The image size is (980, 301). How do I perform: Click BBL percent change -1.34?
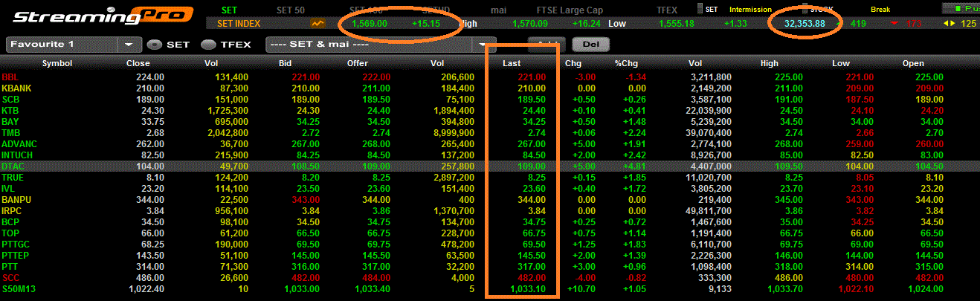pos(634,77)
